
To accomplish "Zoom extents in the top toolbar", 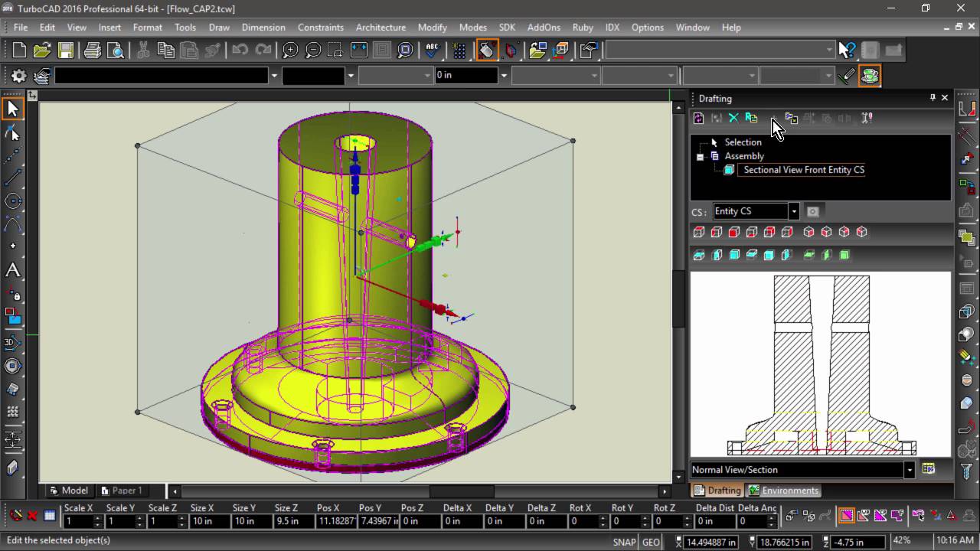I will pos(359,51).
